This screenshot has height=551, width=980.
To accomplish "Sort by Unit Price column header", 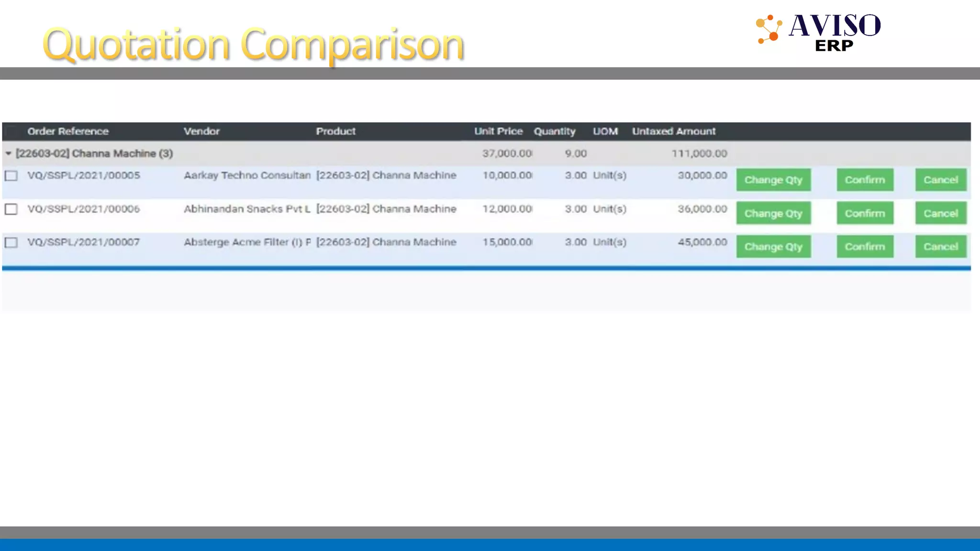I will [498, 132].
